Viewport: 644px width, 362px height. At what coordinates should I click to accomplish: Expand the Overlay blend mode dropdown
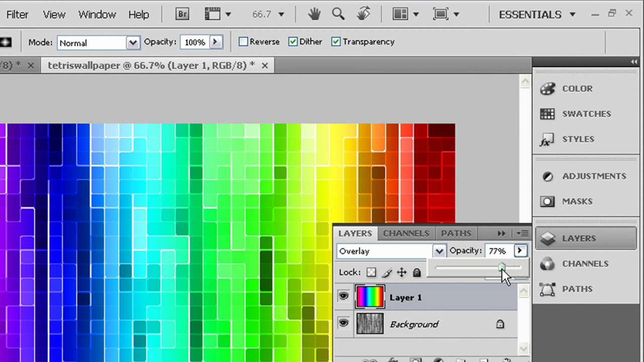click(439, 251)
